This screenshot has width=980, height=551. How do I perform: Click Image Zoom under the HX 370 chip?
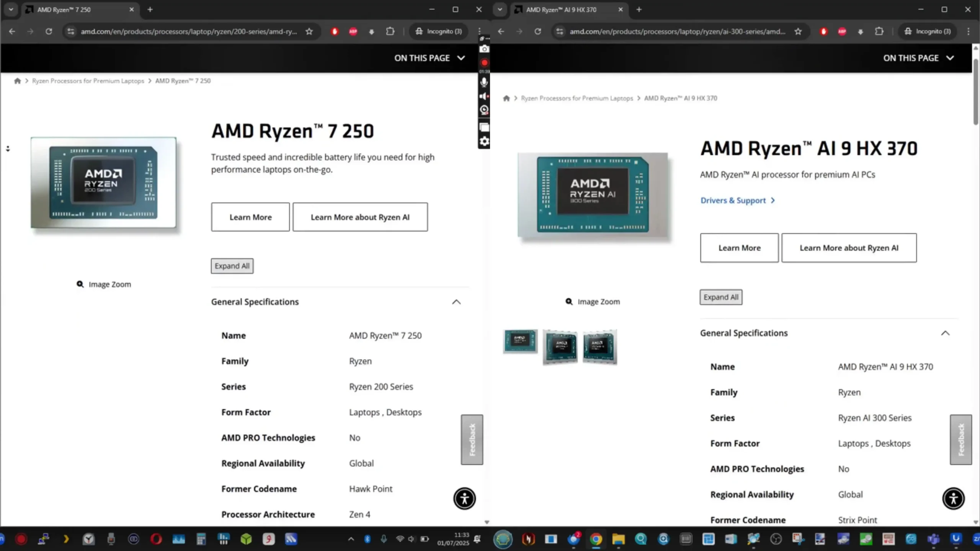(593, 302)
